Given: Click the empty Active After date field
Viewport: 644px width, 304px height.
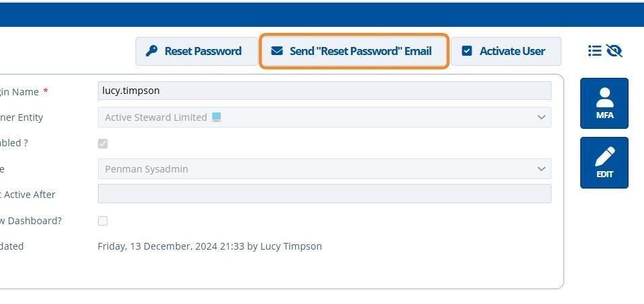Looking at the screenshot, I should coord(325,193).
